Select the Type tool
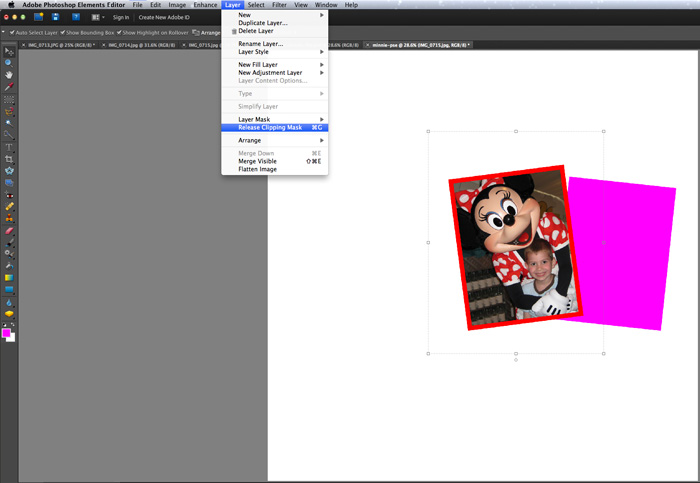The width and height of the screenshot is (700, 483). point(9,147)
